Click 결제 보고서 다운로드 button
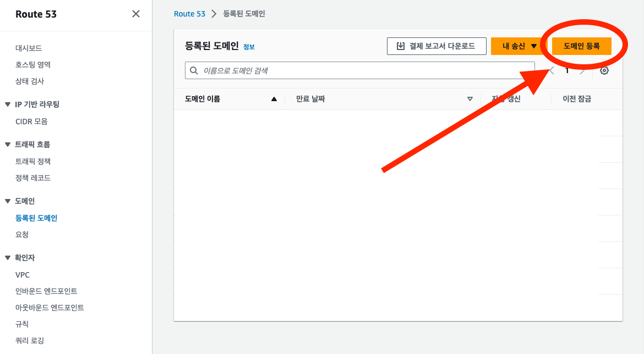Screen dimensions: 644x354 (x=436, y=46)
